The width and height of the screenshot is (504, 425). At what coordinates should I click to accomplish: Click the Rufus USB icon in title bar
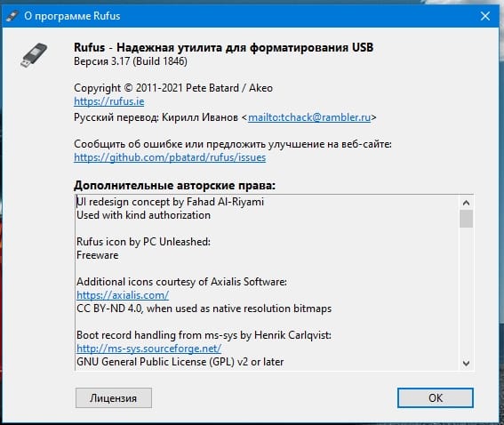point(12,16)
